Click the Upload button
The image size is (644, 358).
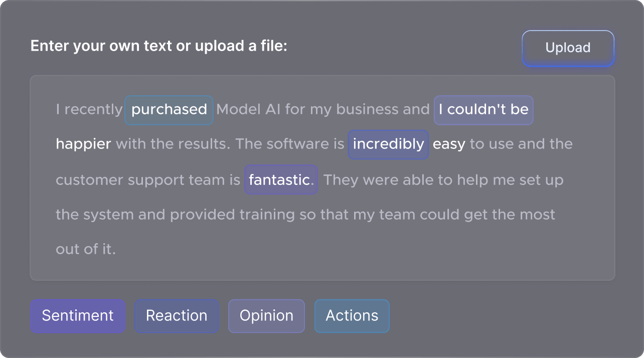pyautogui.click(x=567, y=48)
